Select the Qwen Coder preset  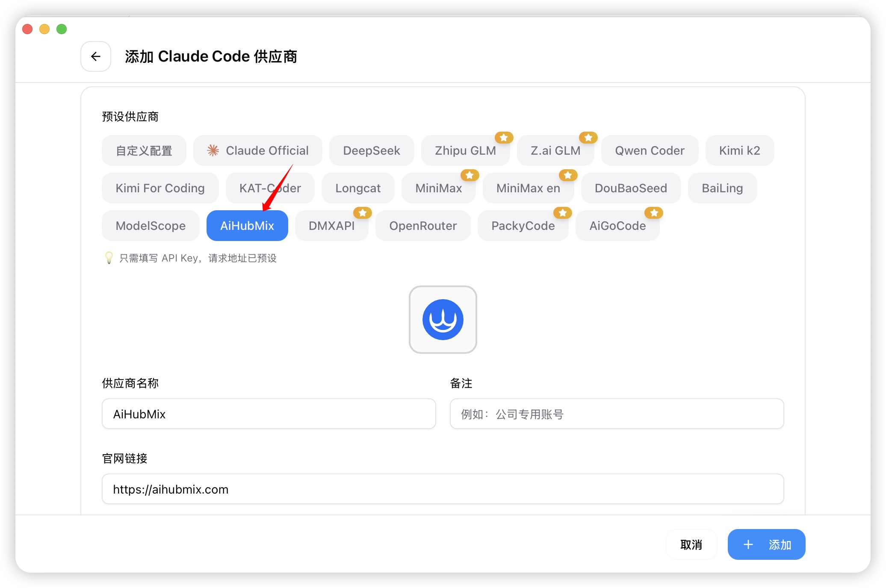tap(649, 150)
